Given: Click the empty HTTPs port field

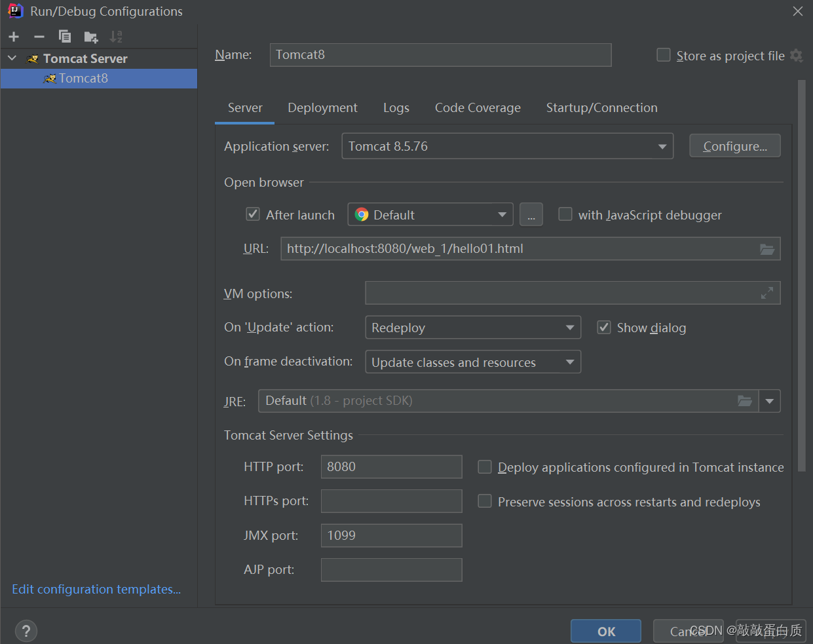Looking at the screenshot, I should point(392,501).
